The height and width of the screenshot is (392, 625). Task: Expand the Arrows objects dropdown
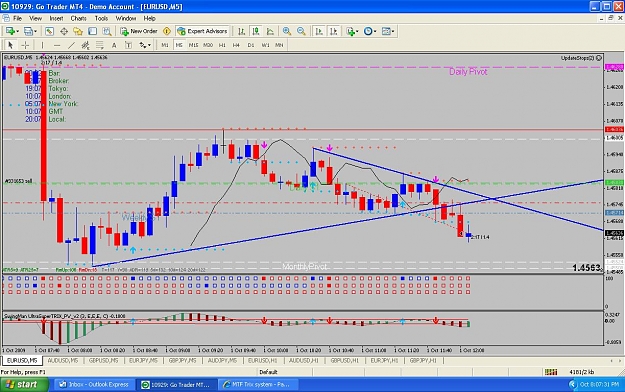pos(149,45)
